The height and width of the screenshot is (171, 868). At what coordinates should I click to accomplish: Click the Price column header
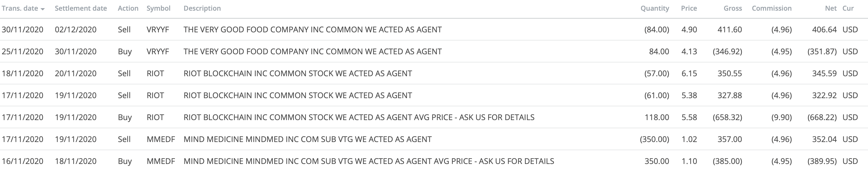(688, 8)
